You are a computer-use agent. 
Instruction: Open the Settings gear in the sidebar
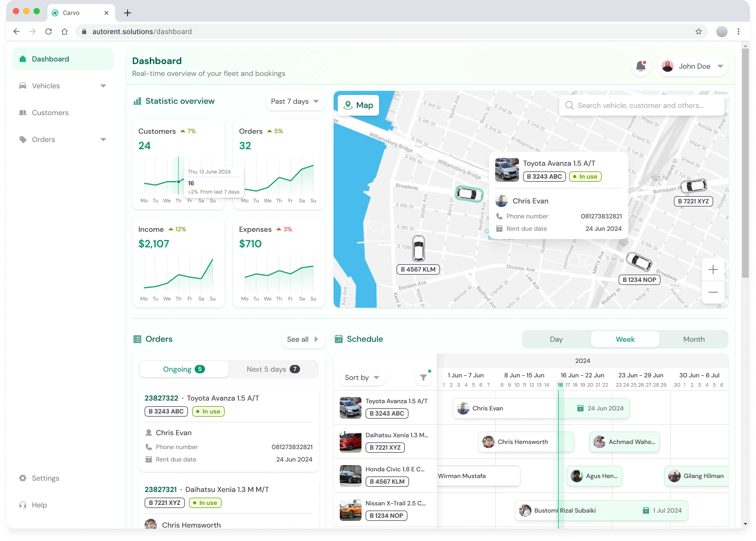tap(23, 478)
